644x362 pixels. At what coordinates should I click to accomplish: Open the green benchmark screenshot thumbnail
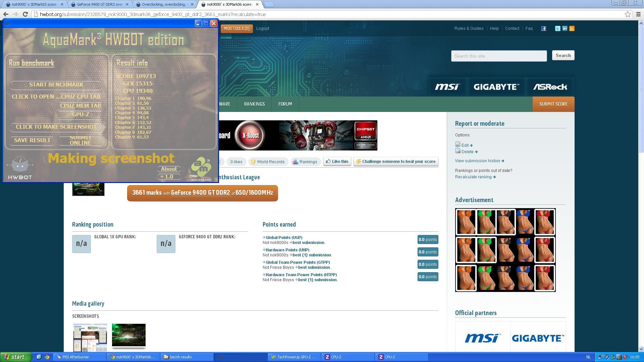[129, 335]
